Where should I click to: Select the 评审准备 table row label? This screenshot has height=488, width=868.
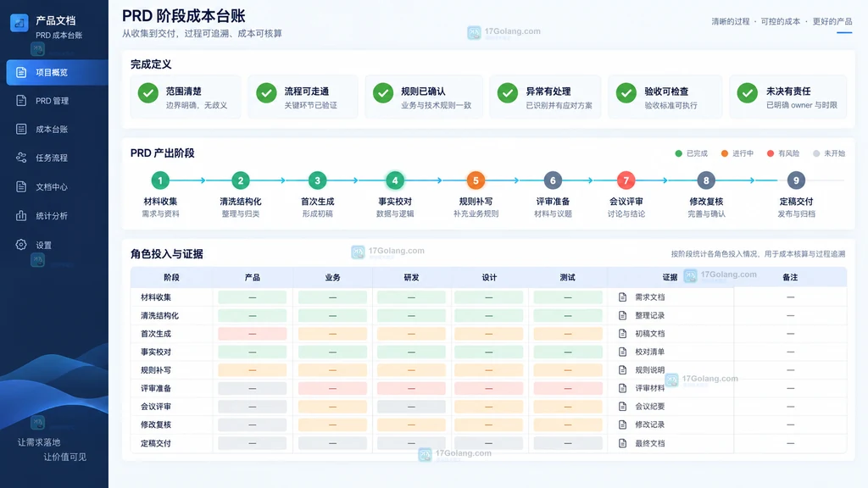pyautogui.click(x=156, y=388)
